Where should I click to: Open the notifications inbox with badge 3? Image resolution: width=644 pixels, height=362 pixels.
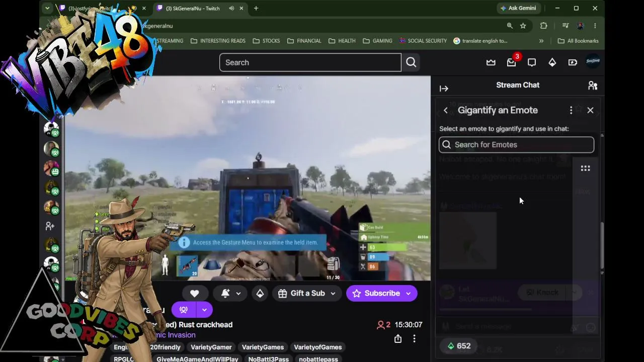pyautogui.click(x=512, y=62)
